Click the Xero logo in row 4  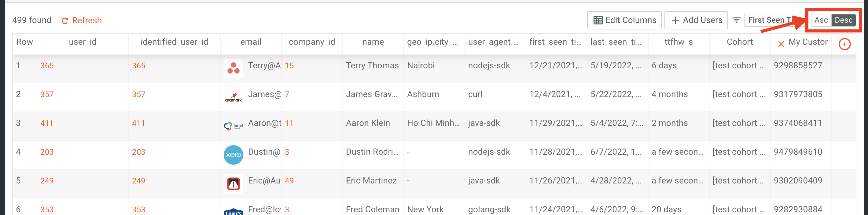(x=233, y=155)
